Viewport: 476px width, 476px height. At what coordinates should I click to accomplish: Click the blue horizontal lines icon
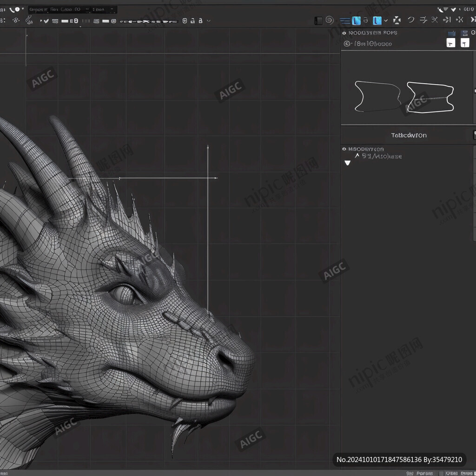coord(345,20)
